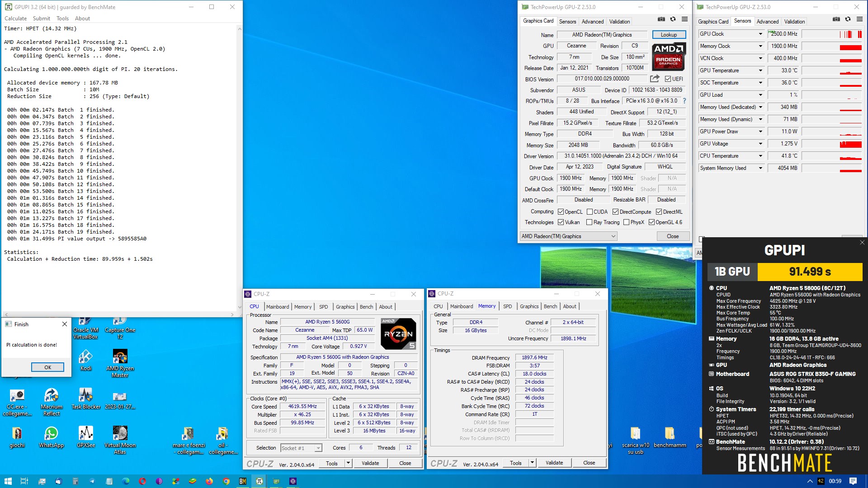Open Telegram from the taskbar
This screenshot has width=868, height=488.
[92, 481]
